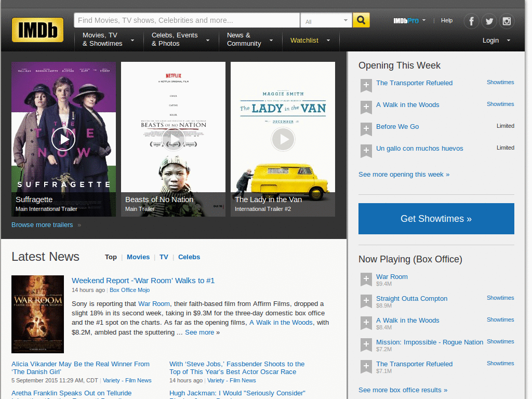Open the Twitter icon in header
This screenshot has width=532, height=399.
(x=489, y=21)
